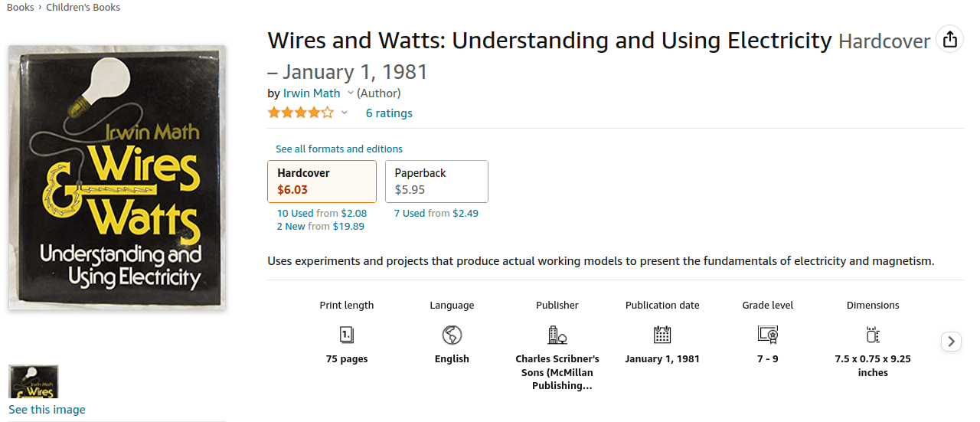Open See all formats and editions
The image size is (980, 422).
pyautogui.click(x=339, y=149)
